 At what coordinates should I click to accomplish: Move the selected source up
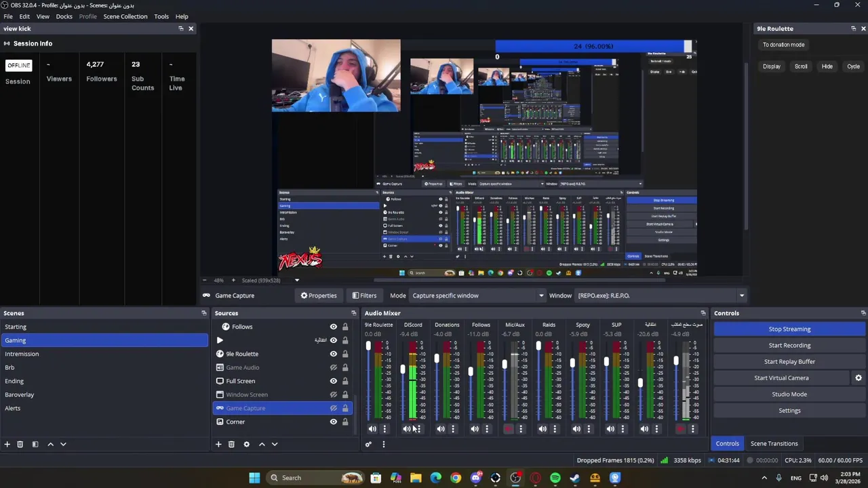262,444
